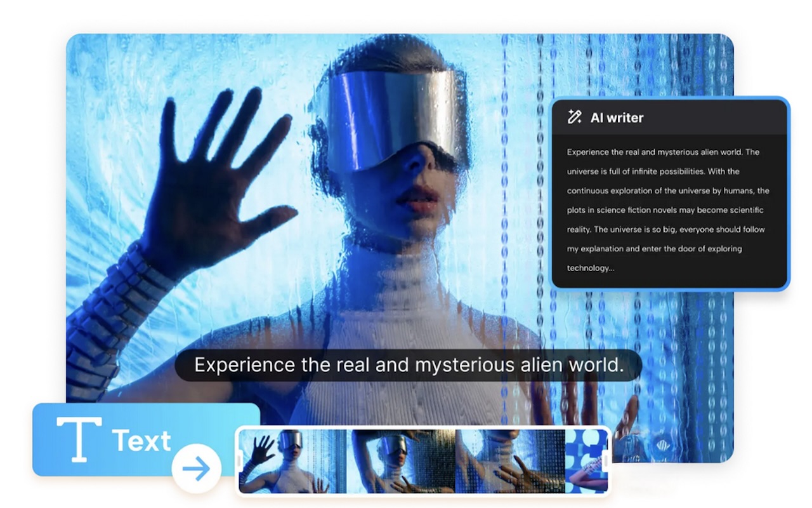Click the trailing "technology..." line in AI writer
812x508 pixels.
click(x=590, y=268)
